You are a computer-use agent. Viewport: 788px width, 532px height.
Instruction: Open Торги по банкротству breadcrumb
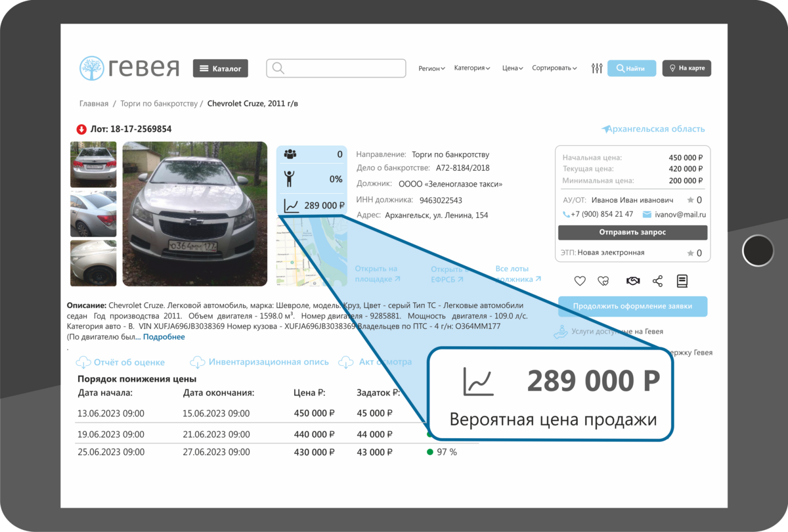pos(159,104)
